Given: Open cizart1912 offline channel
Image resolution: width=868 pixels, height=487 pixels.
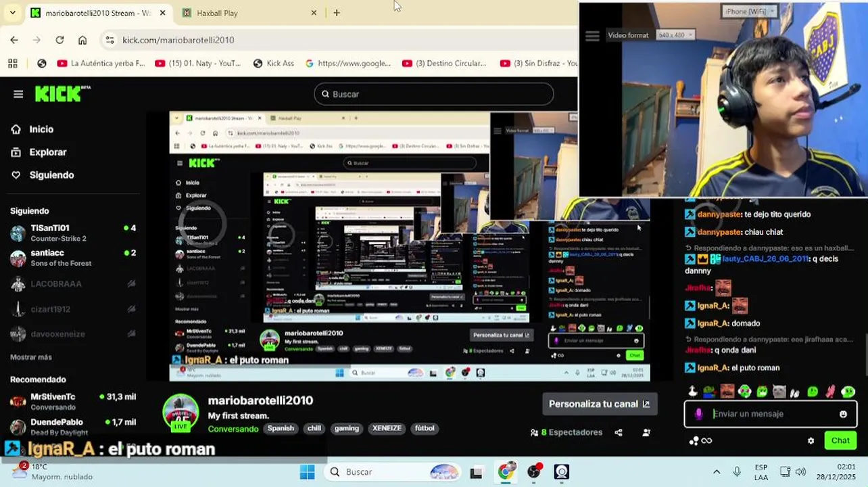Looking at the screenshot, I should 73,309.
